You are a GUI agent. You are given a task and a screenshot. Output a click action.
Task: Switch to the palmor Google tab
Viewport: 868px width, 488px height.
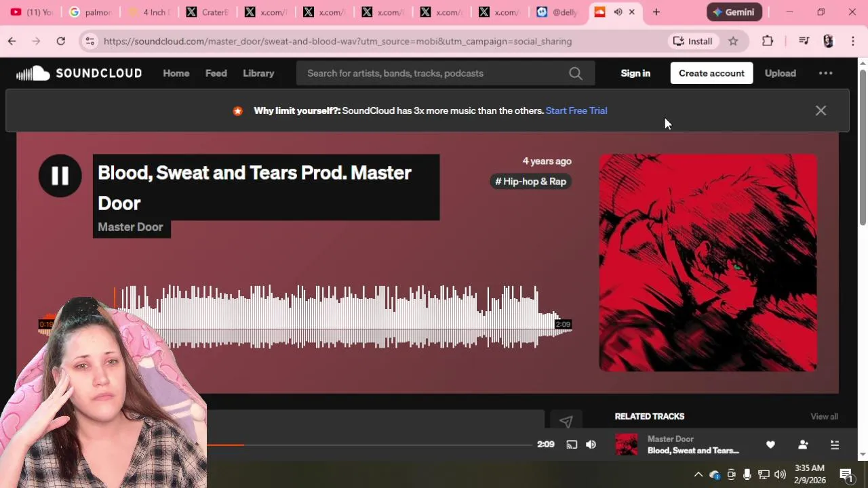pos(91,12)
